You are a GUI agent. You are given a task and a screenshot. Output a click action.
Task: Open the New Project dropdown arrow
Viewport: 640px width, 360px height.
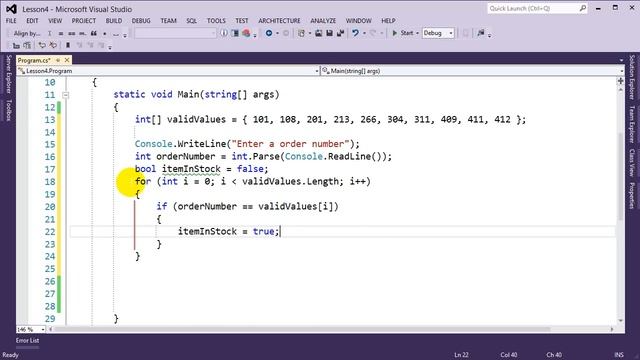309,33
